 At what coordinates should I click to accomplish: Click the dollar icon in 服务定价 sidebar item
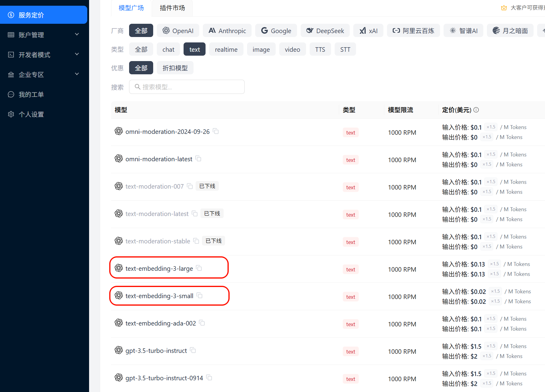click(11, 15)
